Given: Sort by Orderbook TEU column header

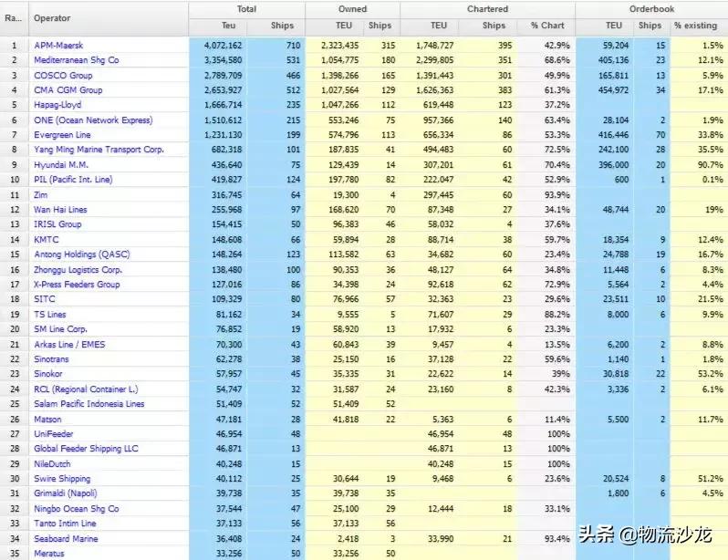Looking at the screenshot, I should [x=605, y=26].
